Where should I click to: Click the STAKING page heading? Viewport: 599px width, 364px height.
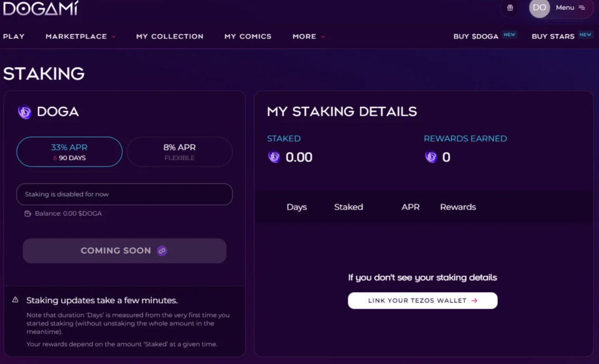[44, 74]
